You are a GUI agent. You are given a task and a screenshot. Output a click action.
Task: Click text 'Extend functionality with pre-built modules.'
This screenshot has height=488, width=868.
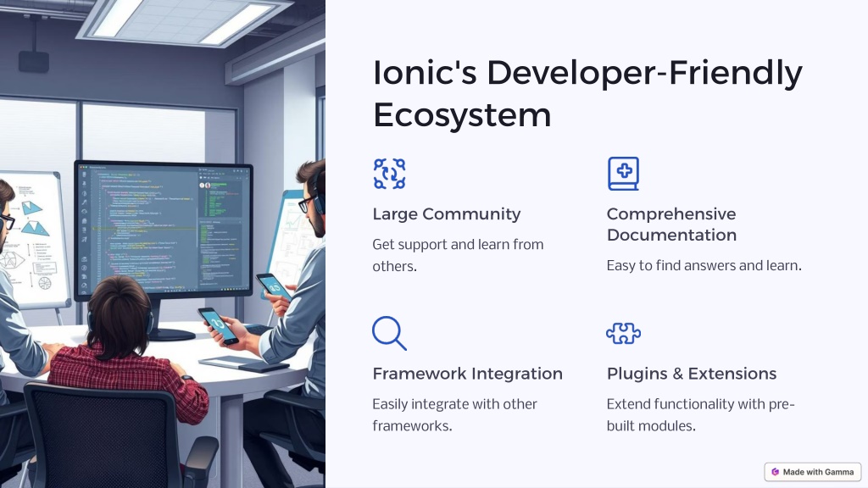(x=701, y=415)
